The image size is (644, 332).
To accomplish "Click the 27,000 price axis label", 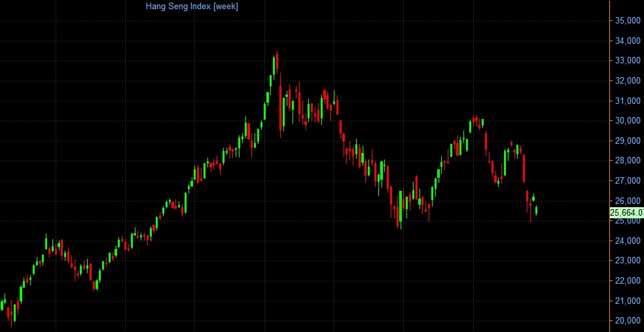I will click(628, 180).
